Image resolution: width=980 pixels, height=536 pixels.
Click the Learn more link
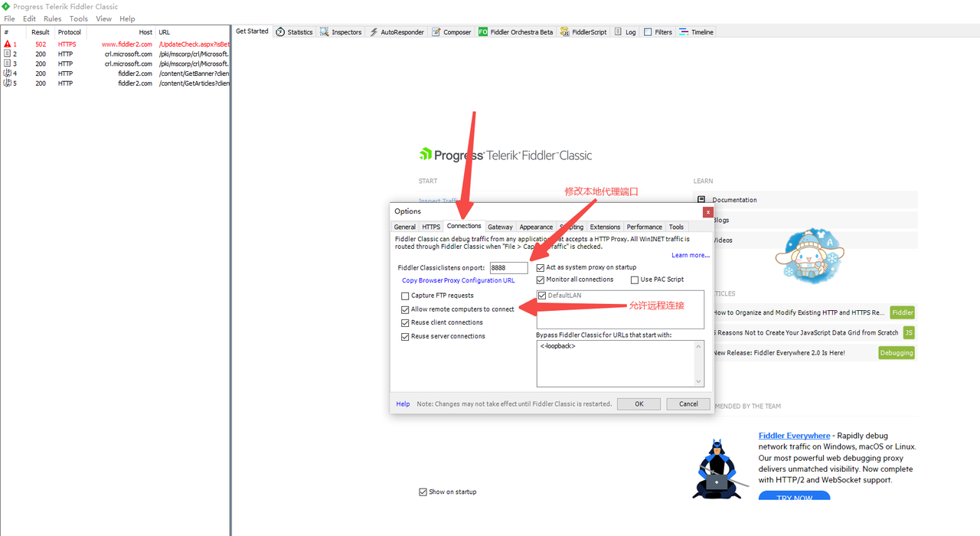pyautogui.click(x=691, y=255)
